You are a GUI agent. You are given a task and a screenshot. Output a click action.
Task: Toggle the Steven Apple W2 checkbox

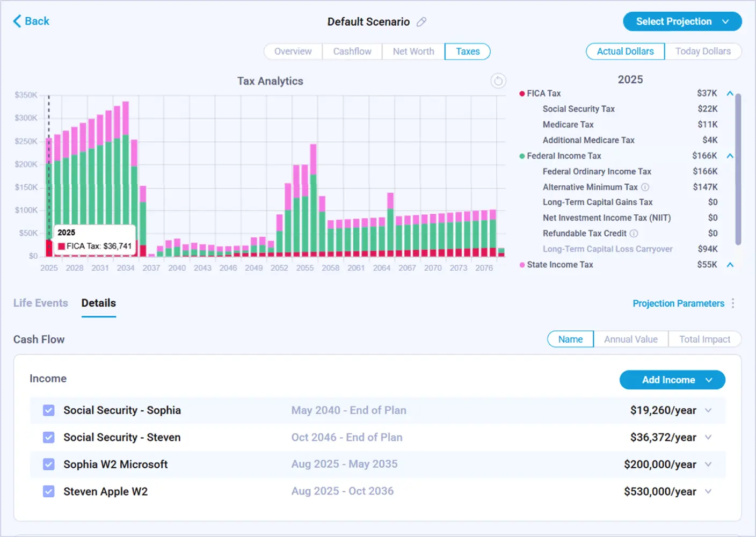pyautogui.click(x=49, y=491)
